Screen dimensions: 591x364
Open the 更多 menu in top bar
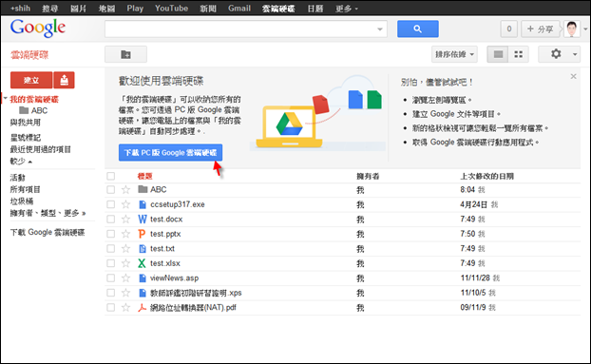[347, 9]
